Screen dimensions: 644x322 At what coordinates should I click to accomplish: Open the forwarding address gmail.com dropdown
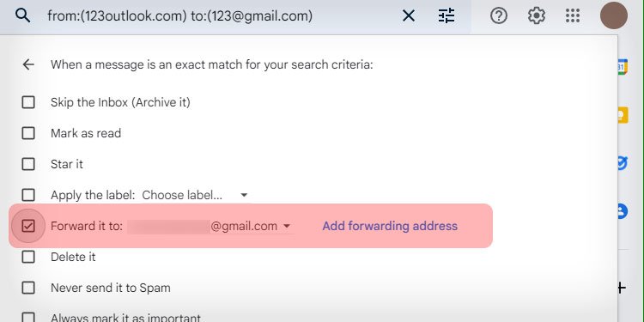tap(210, 227)
